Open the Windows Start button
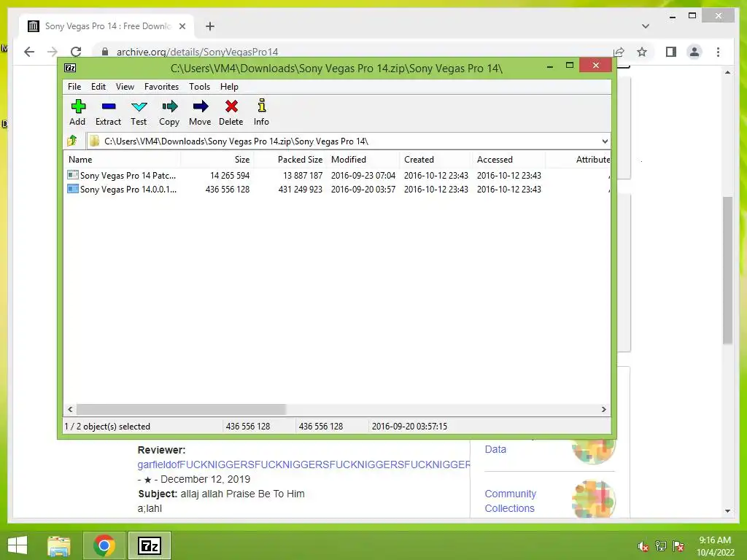 18,545
